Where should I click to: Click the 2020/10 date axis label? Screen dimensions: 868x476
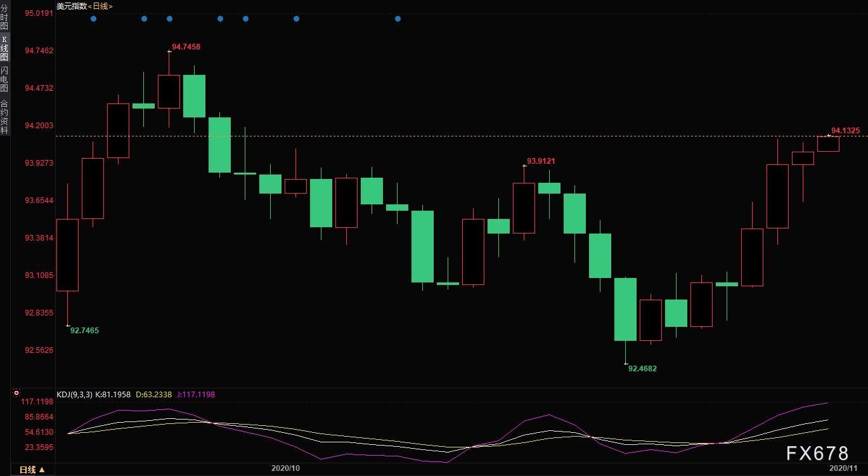pos(285,468)
